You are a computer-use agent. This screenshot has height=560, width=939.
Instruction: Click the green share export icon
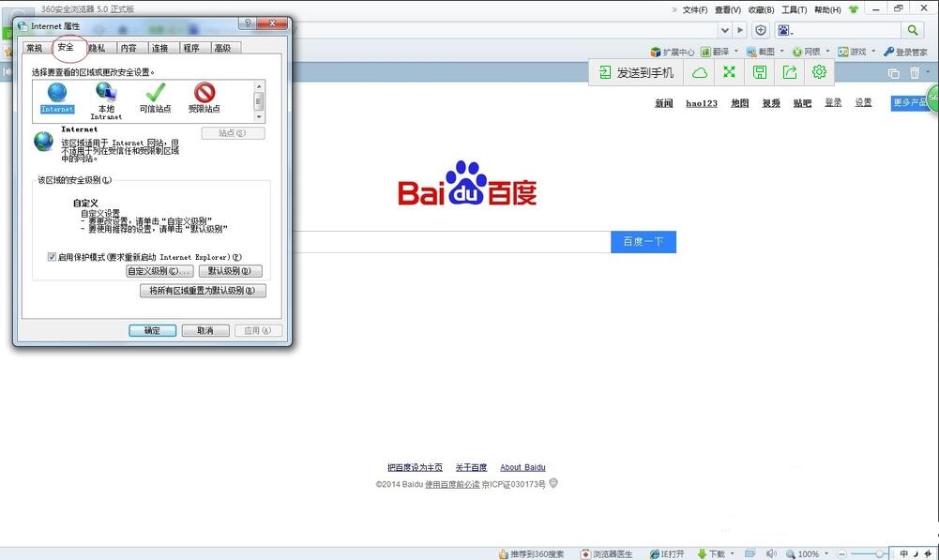[x=790, y=72]
